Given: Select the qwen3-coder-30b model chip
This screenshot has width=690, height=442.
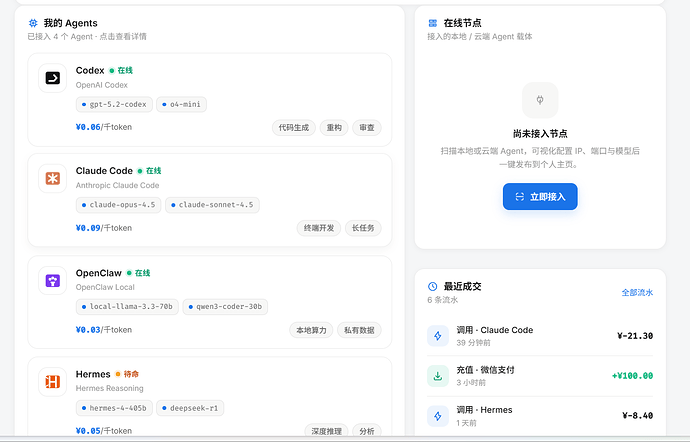Looking at the screenshot, I should [225, 306].
